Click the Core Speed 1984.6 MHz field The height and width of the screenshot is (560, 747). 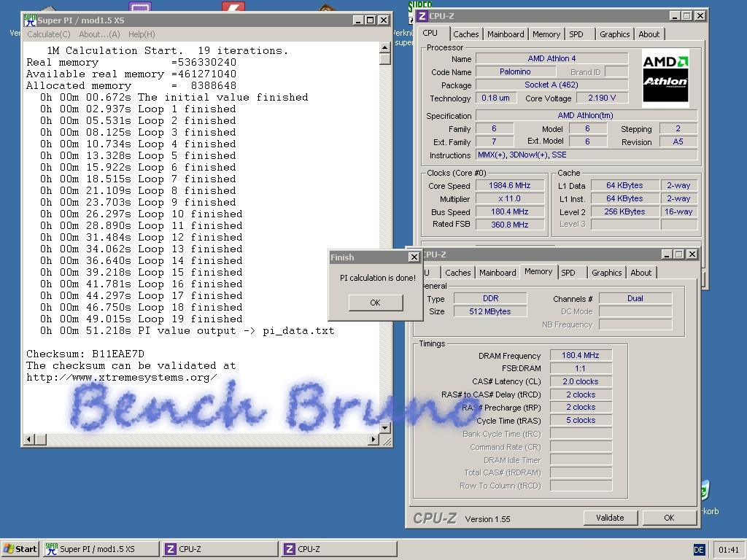click(510, 186)
